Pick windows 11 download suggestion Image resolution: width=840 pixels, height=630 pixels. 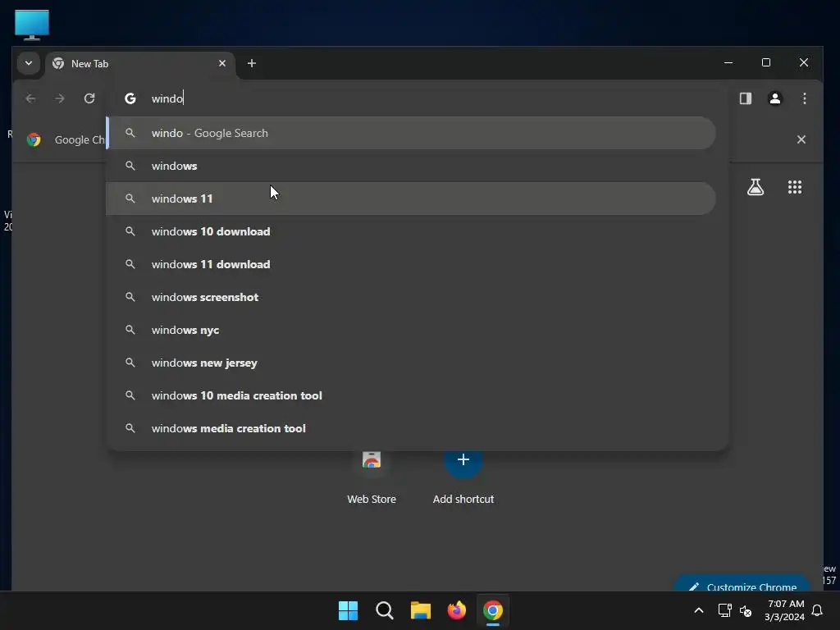pyautogui.click(x=411, y=264)
